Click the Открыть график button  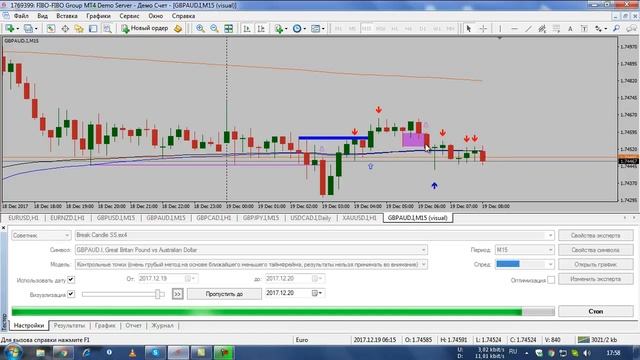596,264
